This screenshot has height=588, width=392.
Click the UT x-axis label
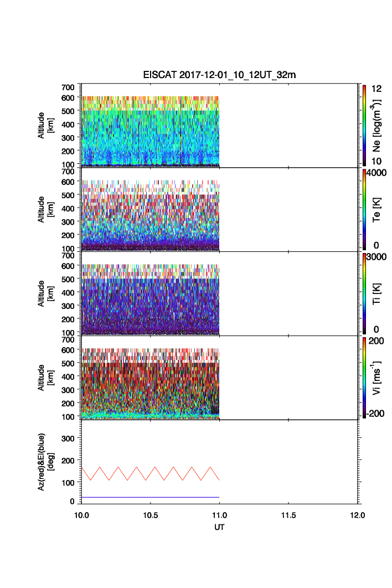click(219, 527)
